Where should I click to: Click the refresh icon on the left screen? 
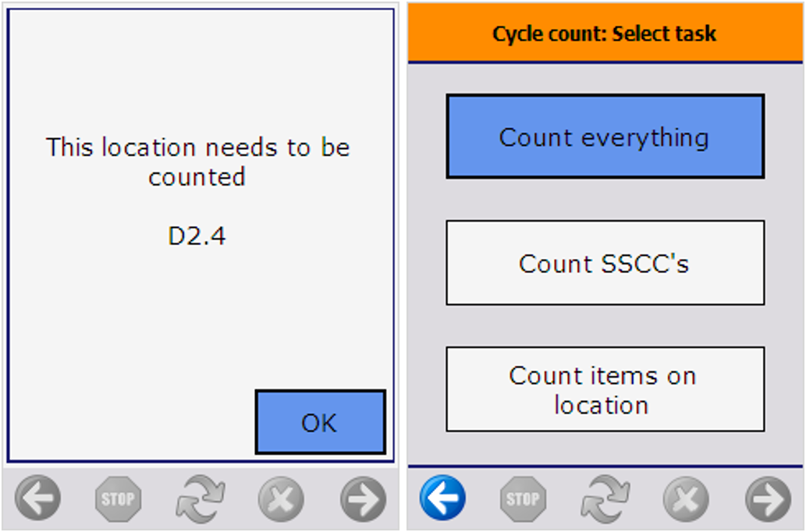[199, 497]
